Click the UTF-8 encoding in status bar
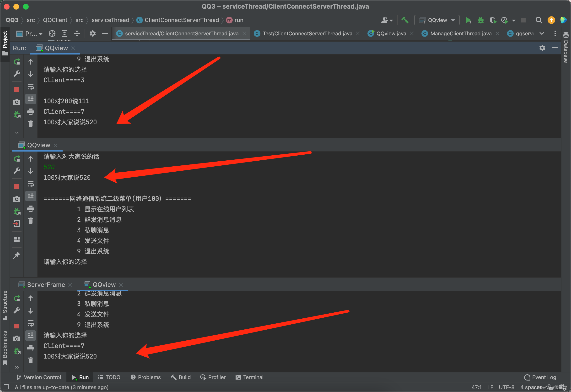 pos(506,387)
